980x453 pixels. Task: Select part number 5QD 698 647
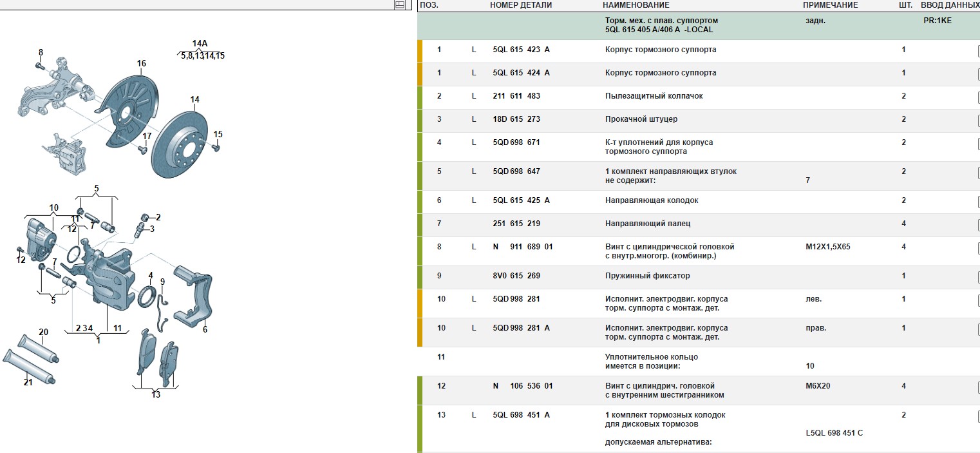tap(516, 171)
